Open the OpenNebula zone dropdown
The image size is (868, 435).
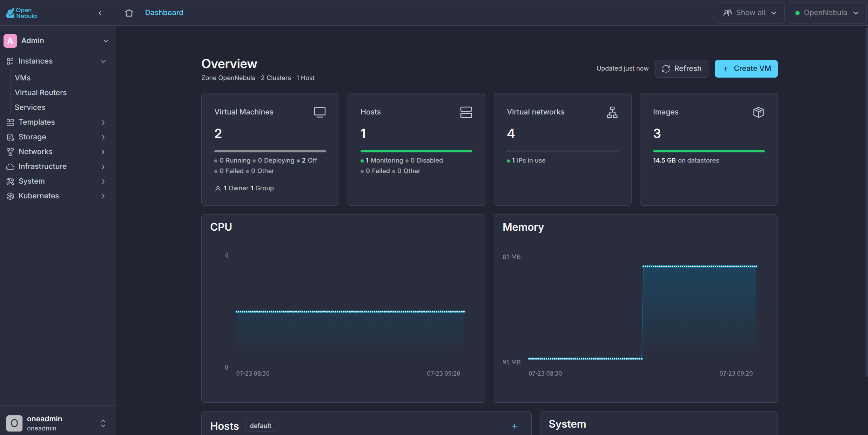(x=827, y=13)
